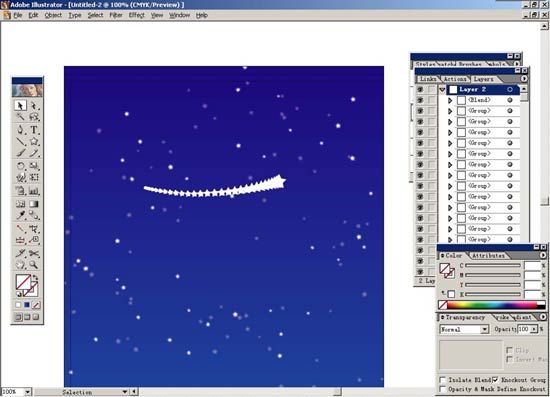This screenshot has width=550, height=397.
Task: Select the Magic Wand tool
Action: coord(20,116)
